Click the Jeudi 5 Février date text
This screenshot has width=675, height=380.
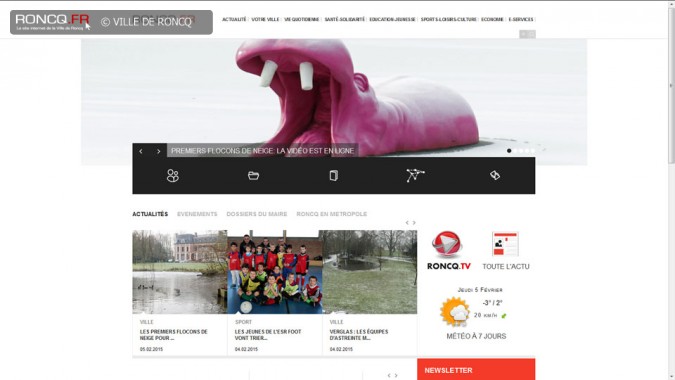pos(480,290)
